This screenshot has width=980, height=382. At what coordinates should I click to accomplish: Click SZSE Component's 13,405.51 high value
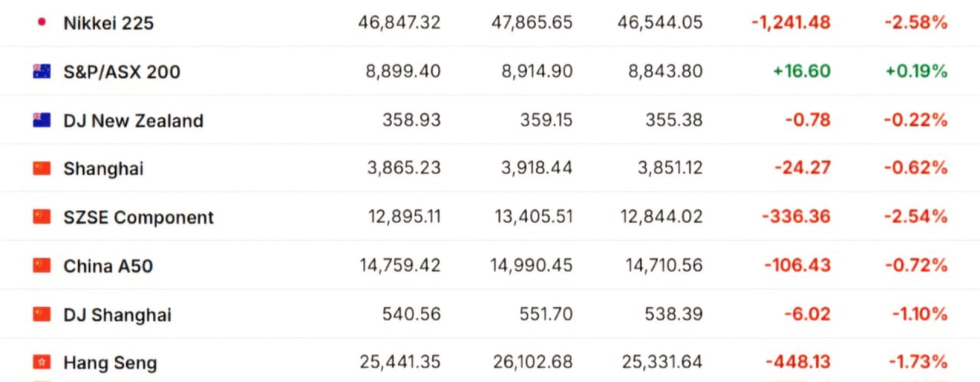(x=533, y=217)
